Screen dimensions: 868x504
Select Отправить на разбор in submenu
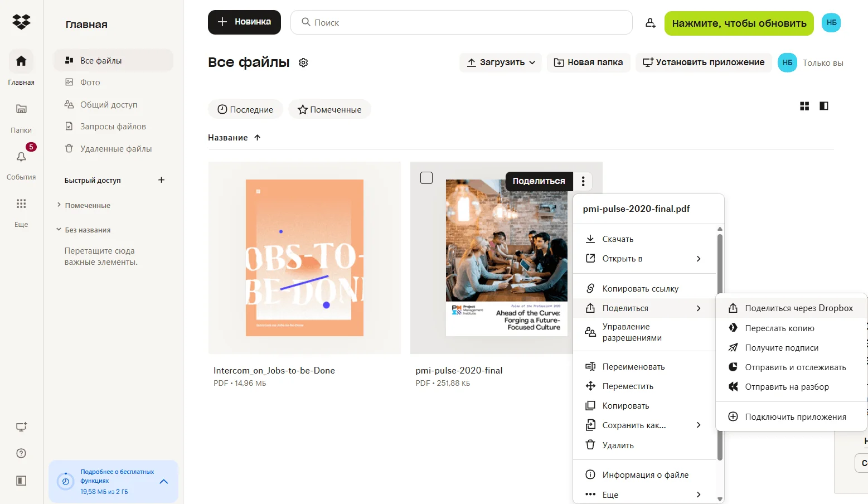(792, 387)
